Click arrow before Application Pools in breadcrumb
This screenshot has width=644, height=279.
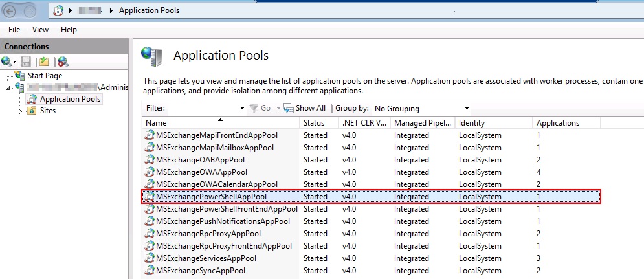pos(111,10)
